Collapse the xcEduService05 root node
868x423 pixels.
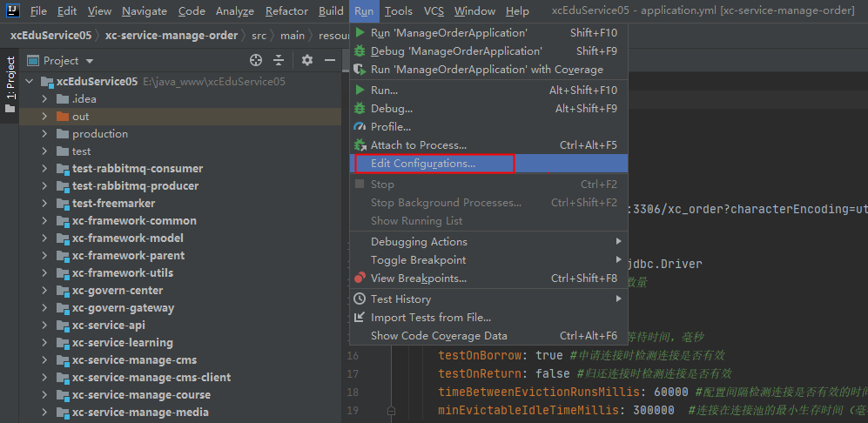point(30,82)
